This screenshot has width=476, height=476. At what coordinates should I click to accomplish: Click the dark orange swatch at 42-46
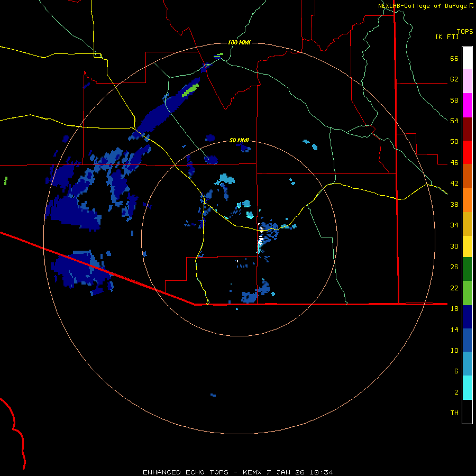[x=467, y=176]
